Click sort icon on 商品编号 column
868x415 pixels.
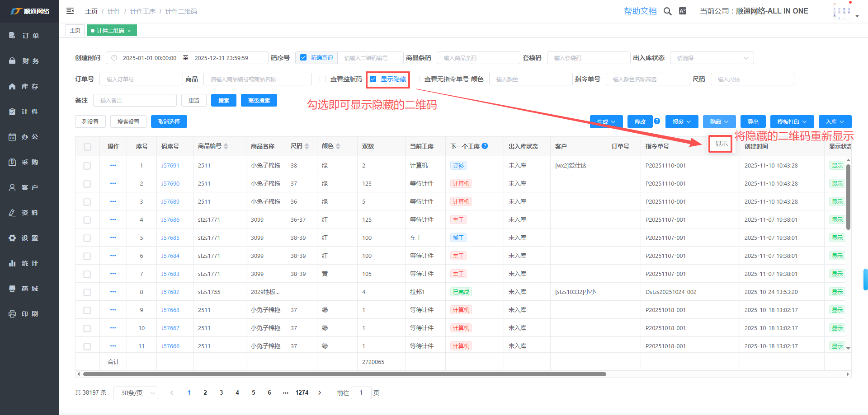point(226,146)
